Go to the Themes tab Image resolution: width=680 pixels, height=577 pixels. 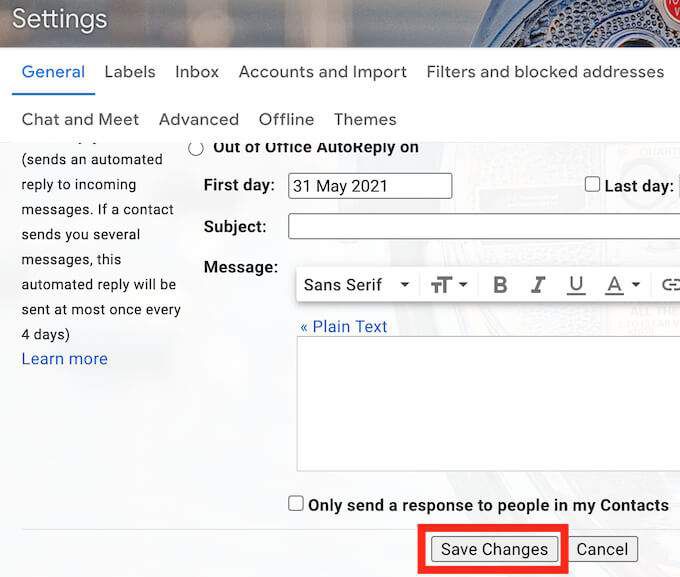(x=365, y=119)
